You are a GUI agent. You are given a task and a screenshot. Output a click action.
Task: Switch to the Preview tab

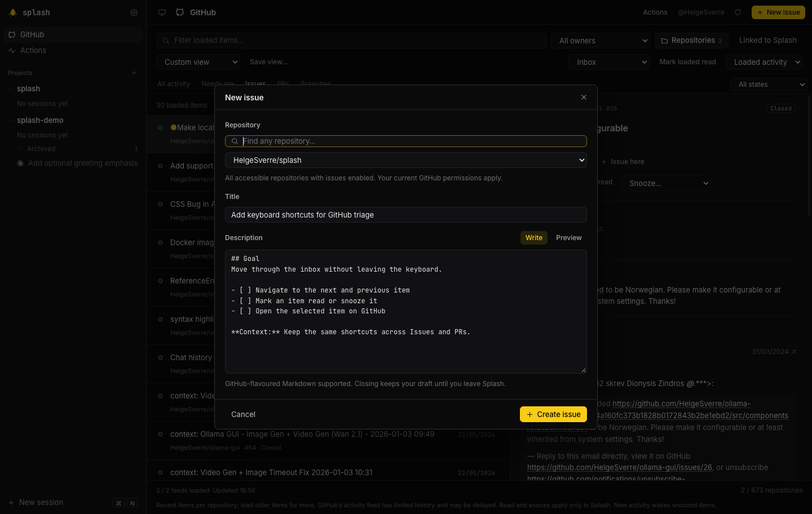pos(568,238)
